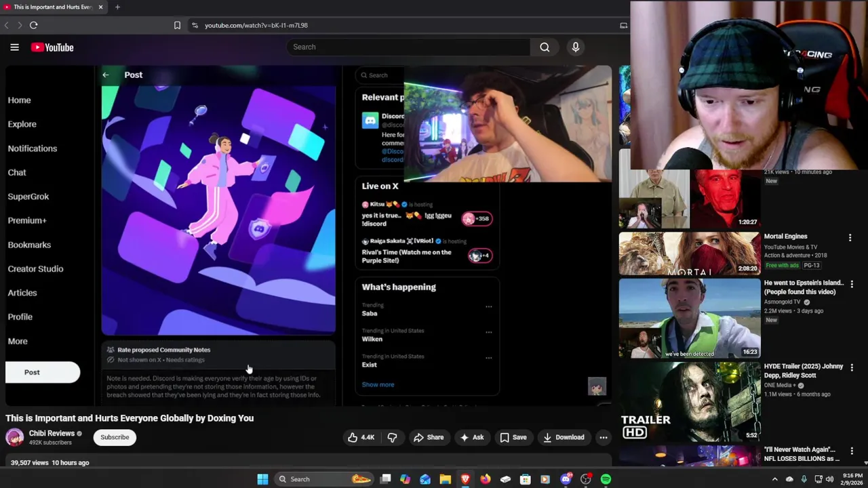Open Discord from the taskbar

pos(566,479)
